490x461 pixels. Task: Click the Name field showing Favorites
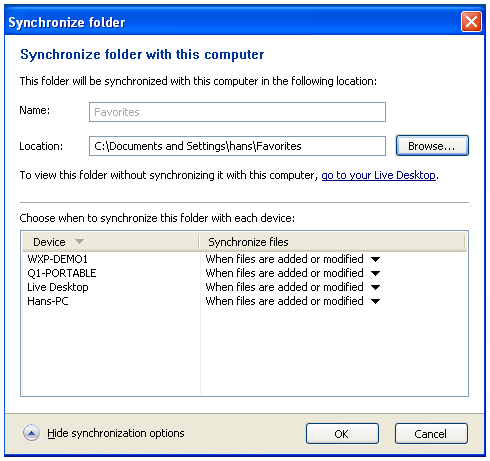(x=237, y=112)
